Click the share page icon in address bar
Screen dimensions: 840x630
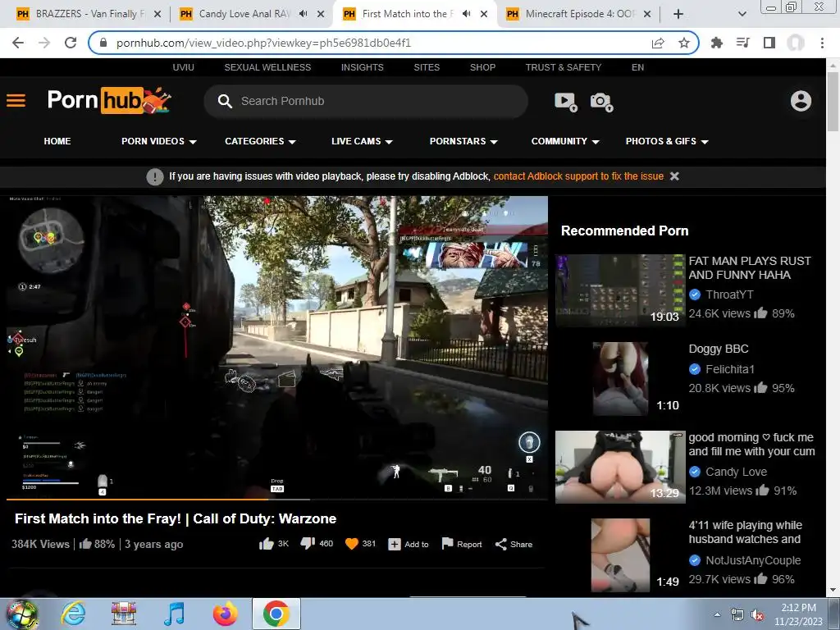tap(658, 43)
